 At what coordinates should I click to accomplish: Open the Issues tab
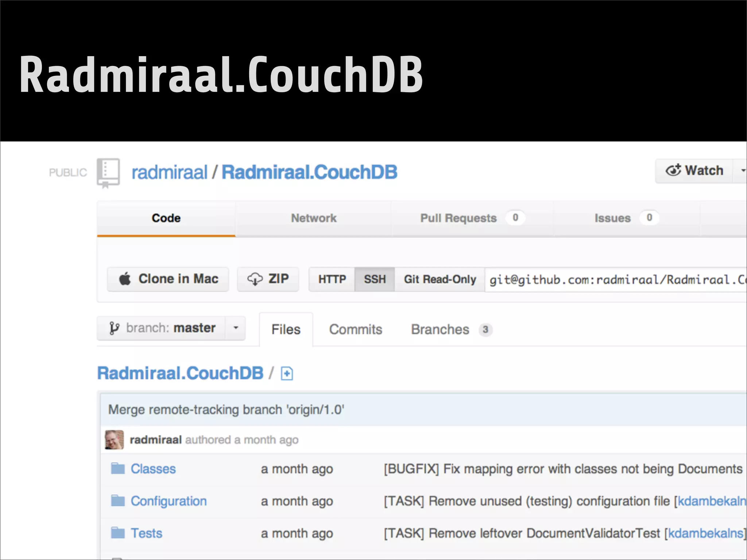point(627,218)
